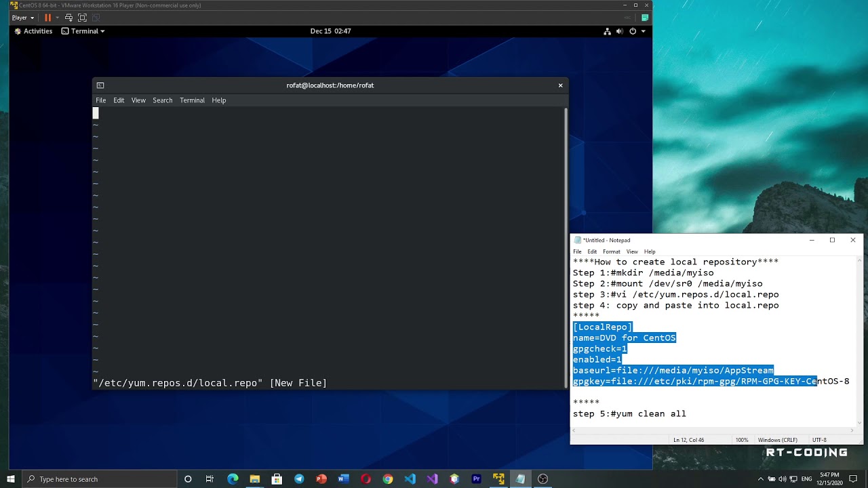Click the name=DVD for CentOS line
The width and height of the screenshot is (868, 488).
click(624, 338)
